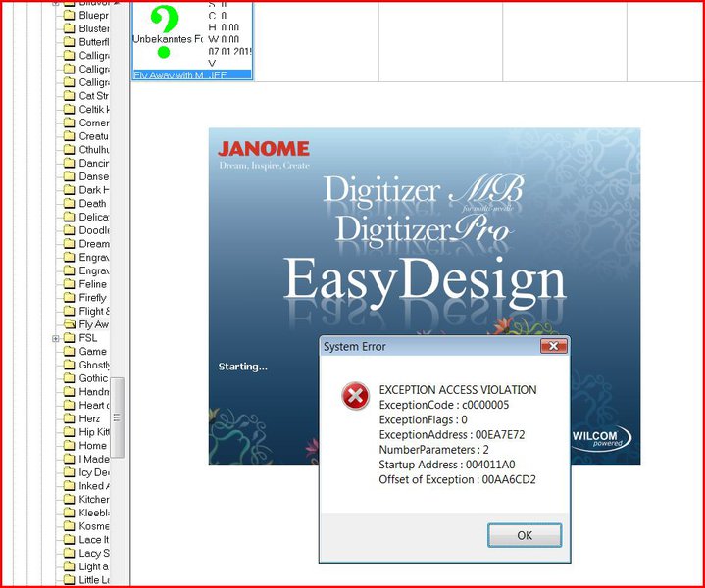Open the 'Game' folder
The image size is (705, 588).
point(92,352)
